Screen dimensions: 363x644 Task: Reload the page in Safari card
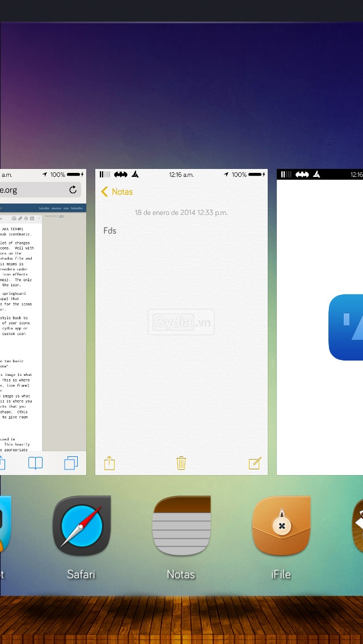73,190
